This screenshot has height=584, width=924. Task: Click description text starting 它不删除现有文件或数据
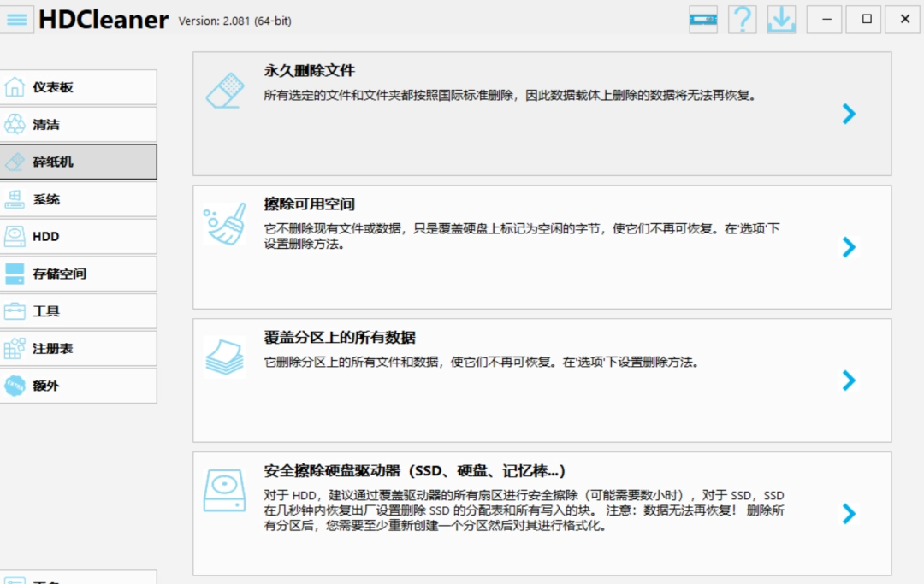click(522, 236)
